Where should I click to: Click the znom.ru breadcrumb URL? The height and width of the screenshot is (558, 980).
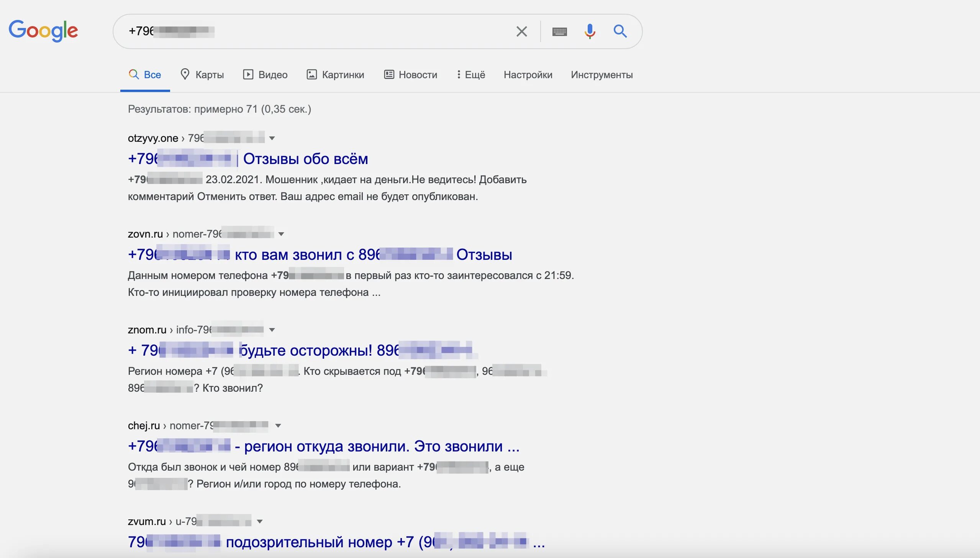click(x=196, y=330)
